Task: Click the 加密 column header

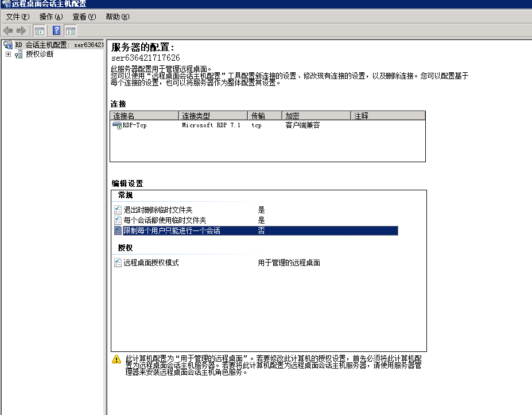Action: click(x=316, y=116)
